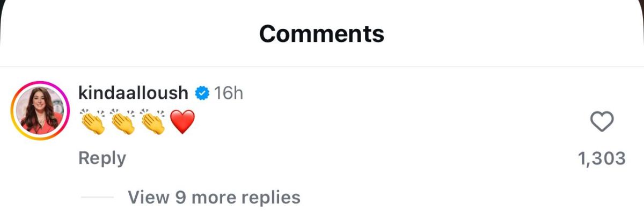The image size is (644, 218).
Task: Click the blank space between Reply and 1,303
Action: [x=349, y=158]
